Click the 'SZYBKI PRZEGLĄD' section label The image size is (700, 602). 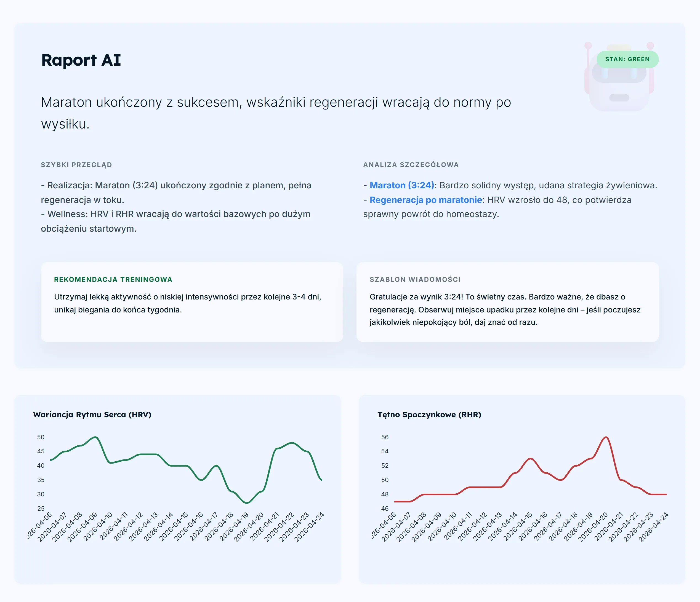(x=76, y=165)
